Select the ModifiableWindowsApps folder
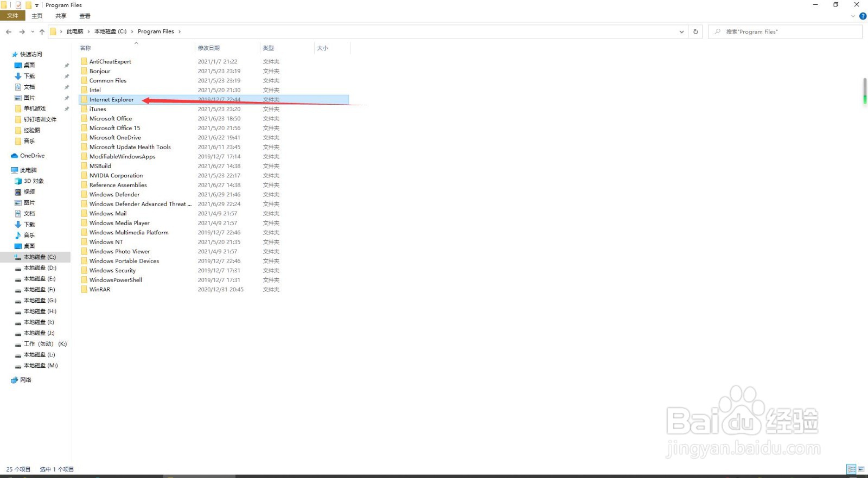868x478 pixels. point(122,156)
